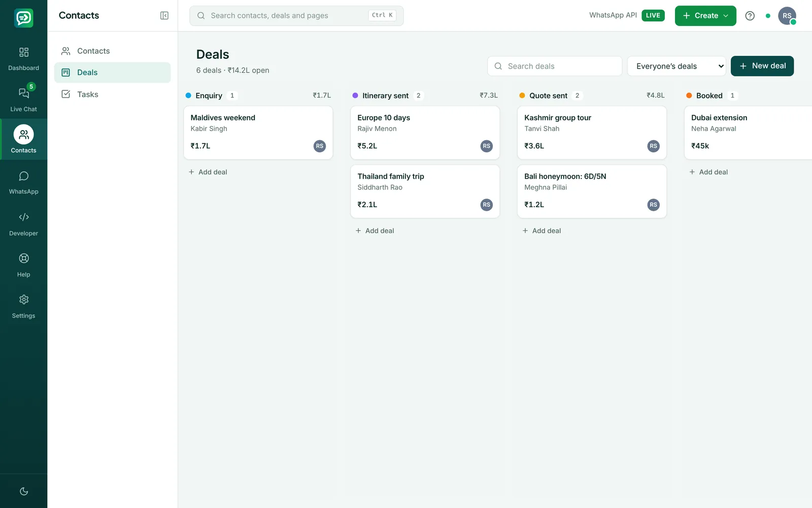Click RS avatar on Thailand family trip card

pyautogui.click(x=486, y=205)
